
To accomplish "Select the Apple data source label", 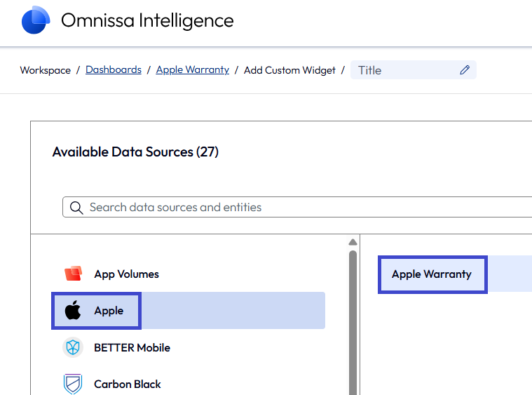I will [109, 310].
